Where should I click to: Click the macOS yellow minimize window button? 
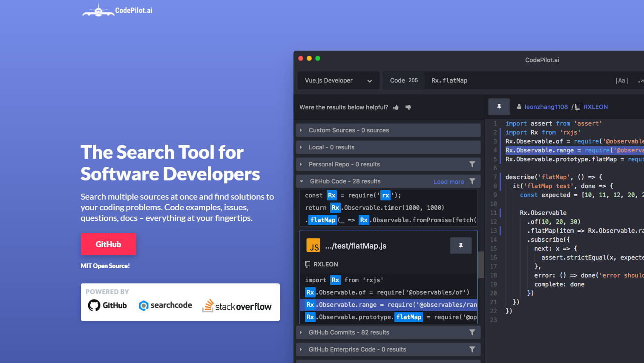coord(309,58)
